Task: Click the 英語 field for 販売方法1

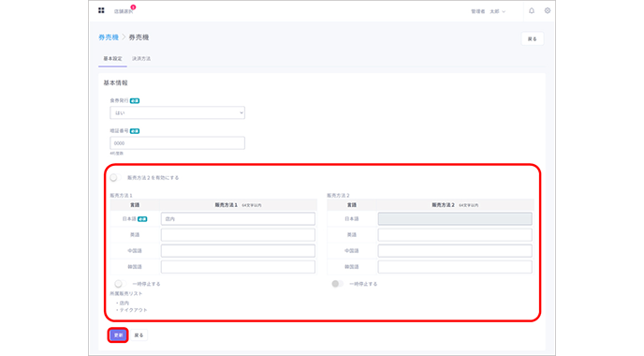Action: click(238, 235)
